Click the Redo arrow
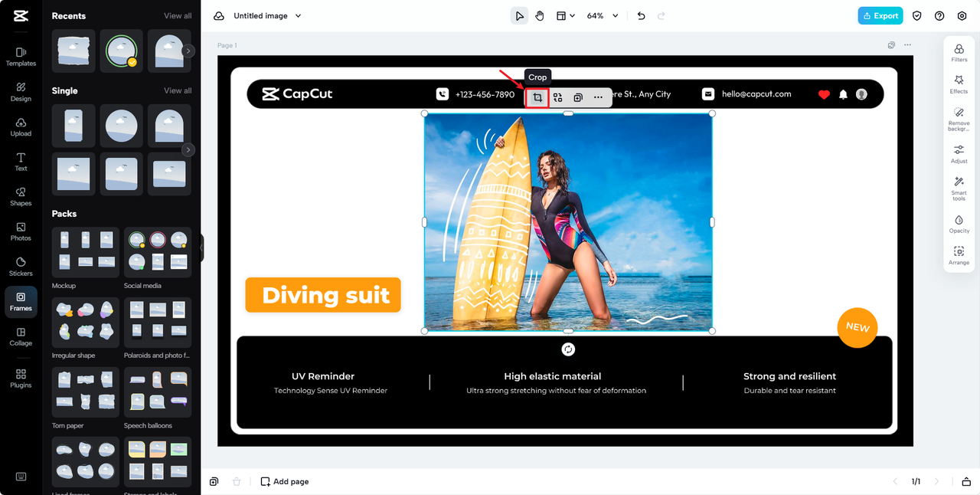The height and width of the screenshot is (495, 980). pos(661,16)
